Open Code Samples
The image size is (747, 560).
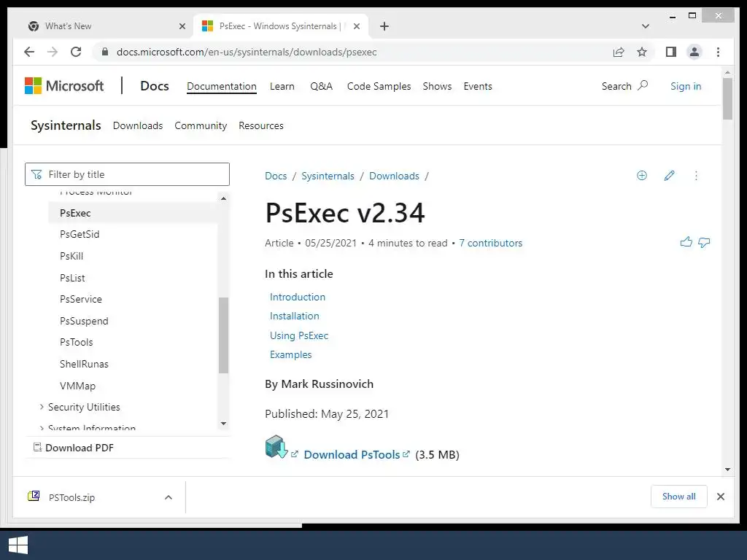[379, 86]
